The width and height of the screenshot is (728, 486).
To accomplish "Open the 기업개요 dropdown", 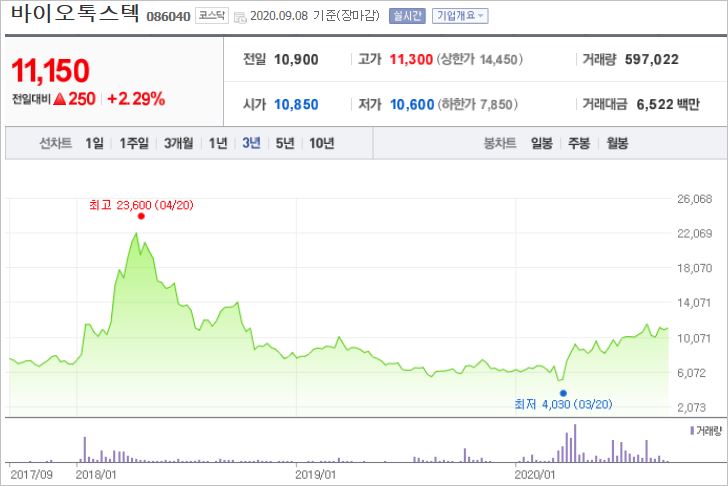I will (460, 16).
